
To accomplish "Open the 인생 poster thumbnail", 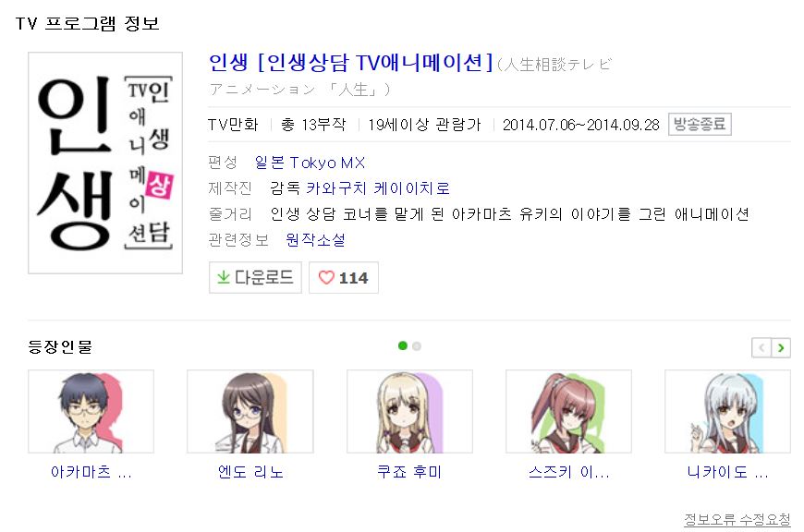I will click(x=105, y=163).
